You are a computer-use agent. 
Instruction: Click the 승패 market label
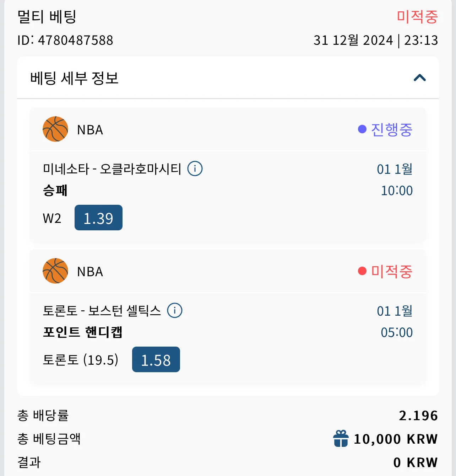click(55, 190)
